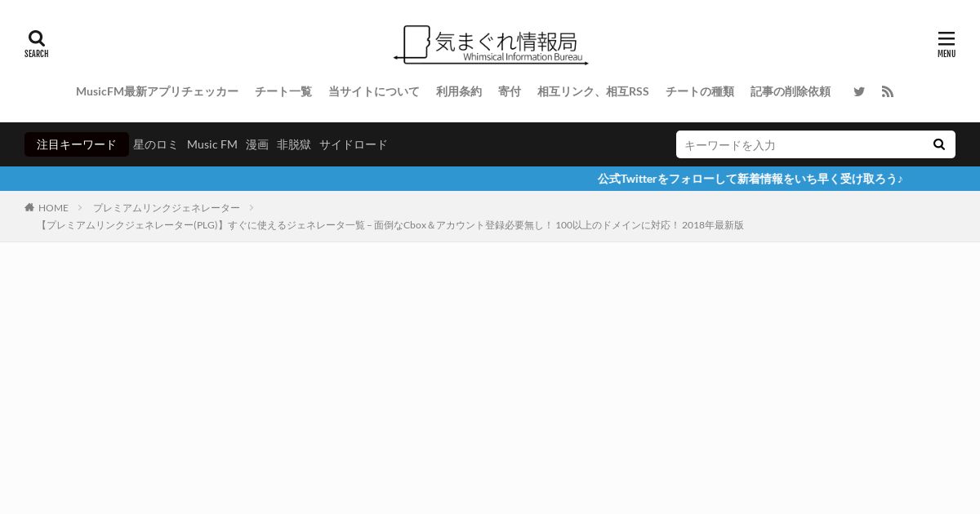Select the 星のロミ keyword
Viewport: 980px width, 514px height.
(x=155, y=144)
